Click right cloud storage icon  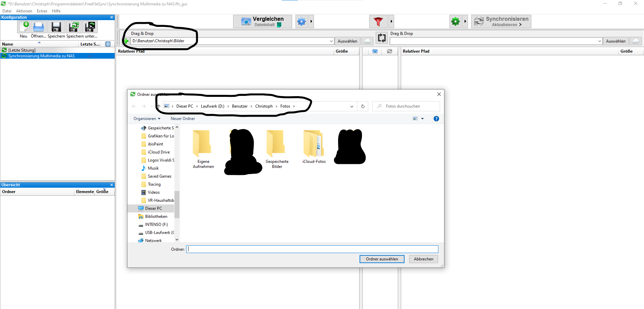click(636, 41)
